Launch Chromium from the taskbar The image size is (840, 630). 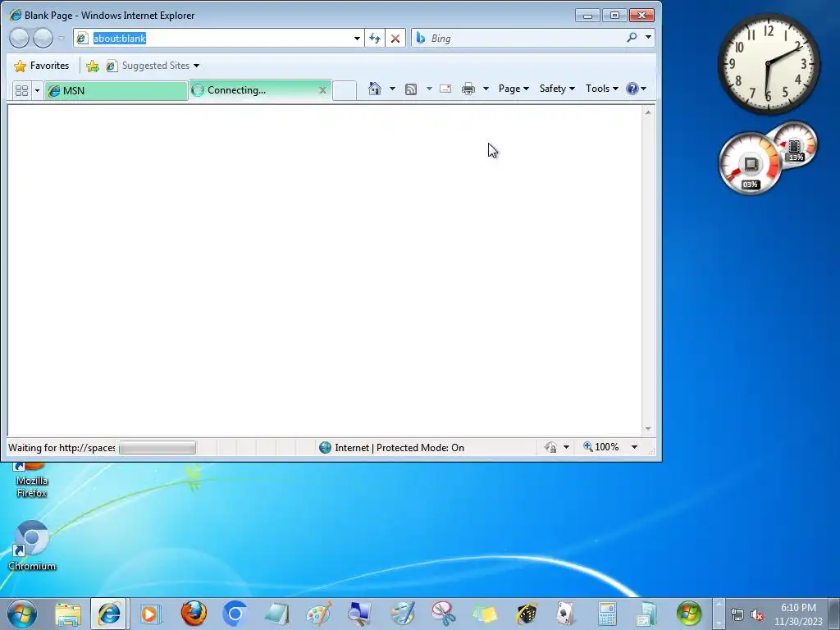point(235,614)
